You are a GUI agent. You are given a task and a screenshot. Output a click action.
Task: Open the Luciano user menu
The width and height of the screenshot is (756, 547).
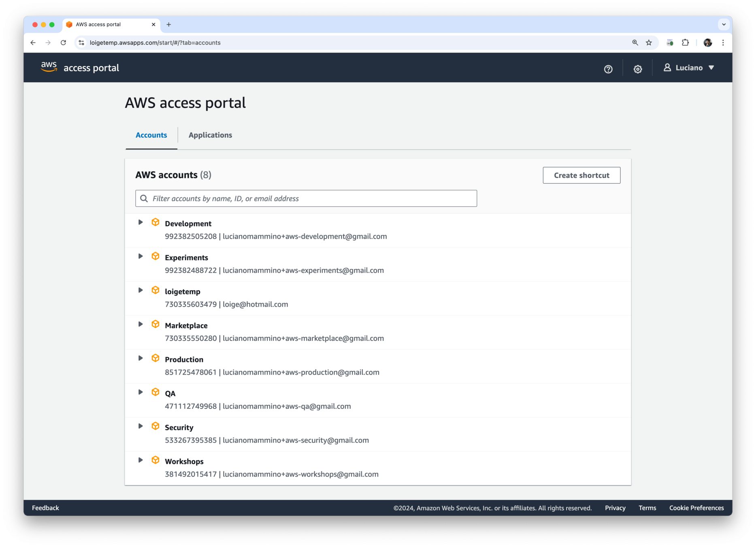coord(688,68)
